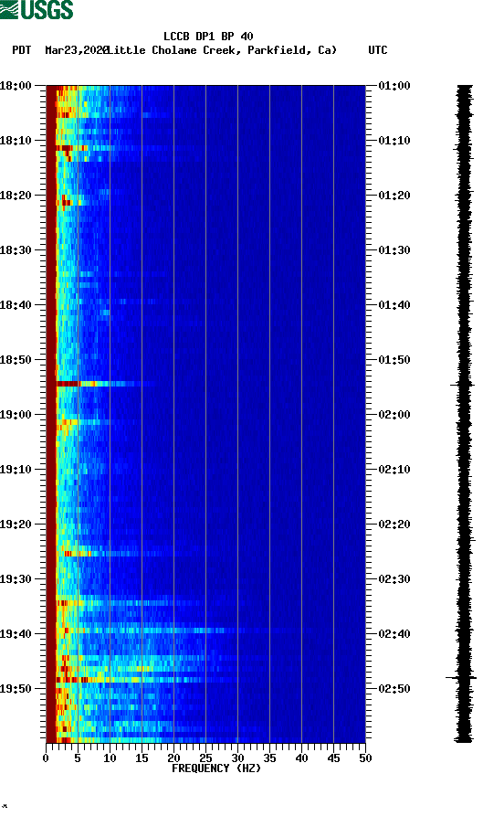Click the 10 Hz frequency axis label
This screenshot has height=816, width=504.
point(110,758)
